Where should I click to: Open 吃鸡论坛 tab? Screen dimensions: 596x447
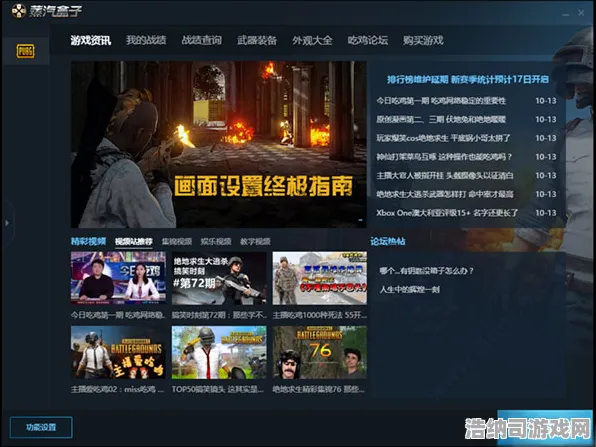368,40
